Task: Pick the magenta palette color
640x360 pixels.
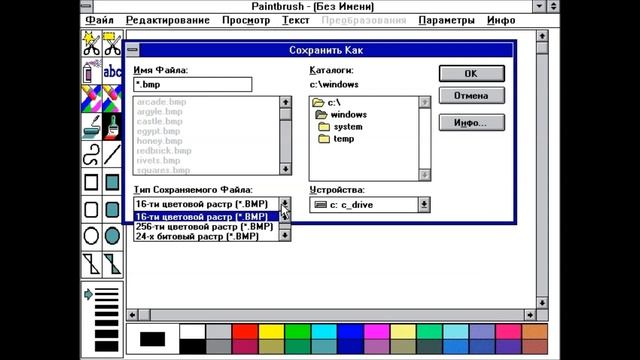Action: 376,332
